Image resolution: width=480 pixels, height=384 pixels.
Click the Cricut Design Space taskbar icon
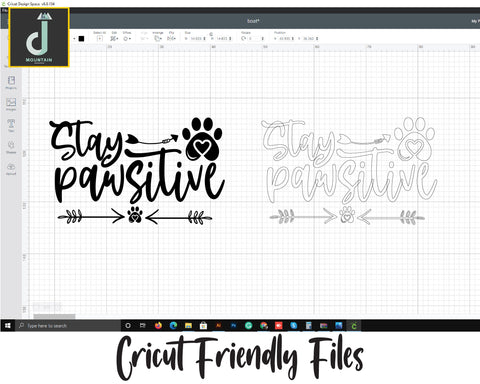(x=354, y=325)
